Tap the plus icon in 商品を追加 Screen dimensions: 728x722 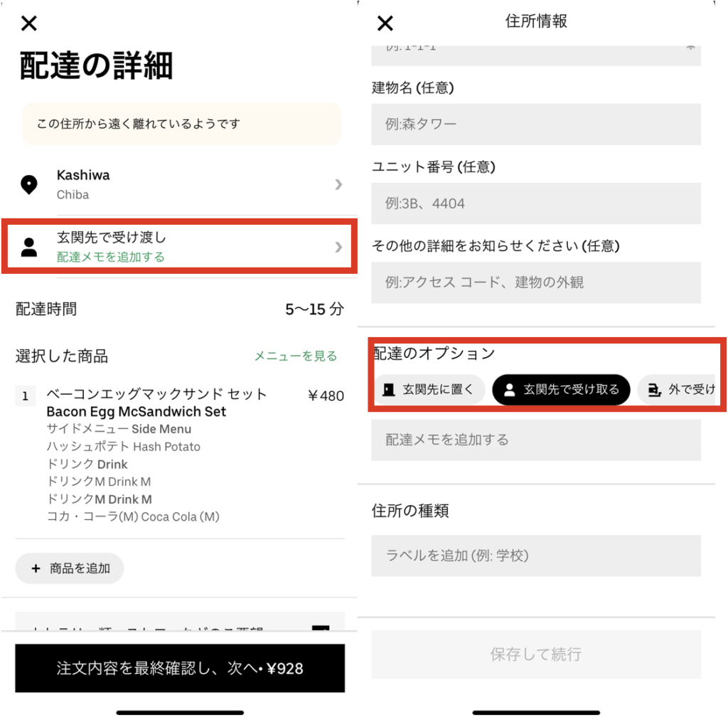(x=36, y=568)
